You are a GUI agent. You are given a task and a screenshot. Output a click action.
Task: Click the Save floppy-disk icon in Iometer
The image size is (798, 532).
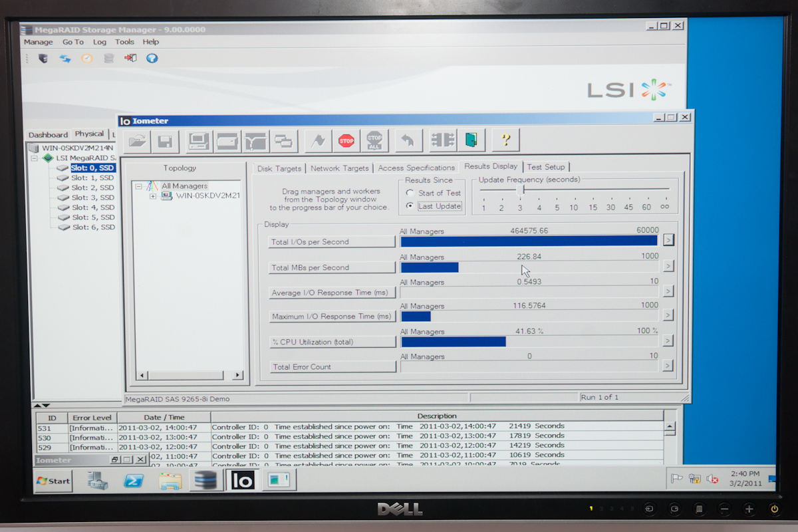(165, 140)
